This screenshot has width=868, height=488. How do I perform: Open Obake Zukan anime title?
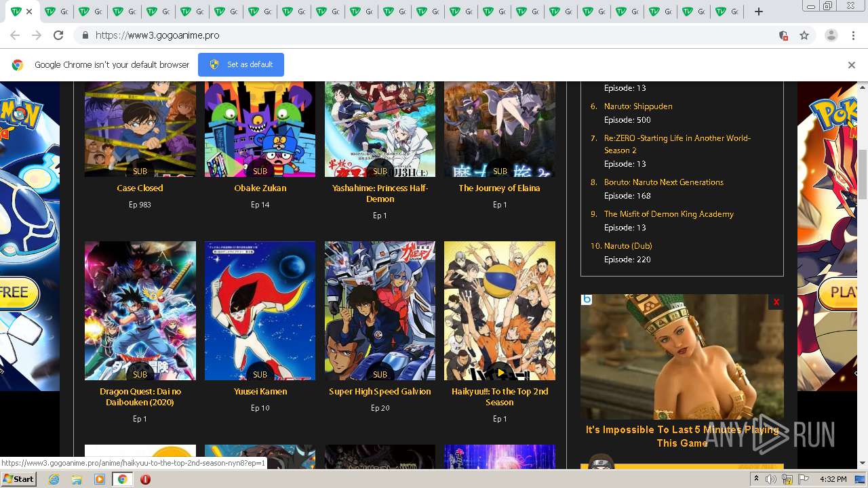(x=260, y=188)
